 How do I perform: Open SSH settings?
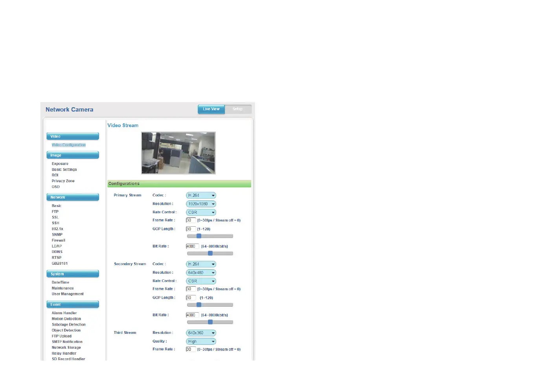pos(55,223)
